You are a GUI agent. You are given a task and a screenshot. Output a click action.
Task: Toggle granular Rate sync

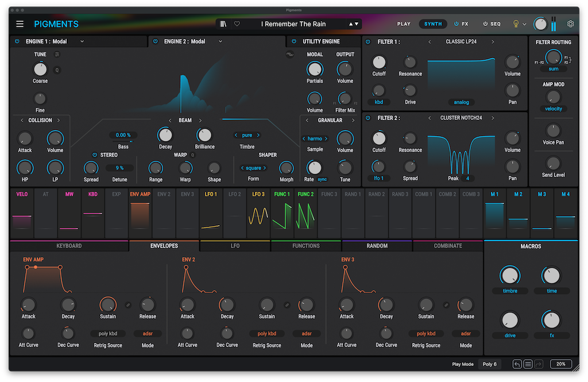[x=322, y=179]
